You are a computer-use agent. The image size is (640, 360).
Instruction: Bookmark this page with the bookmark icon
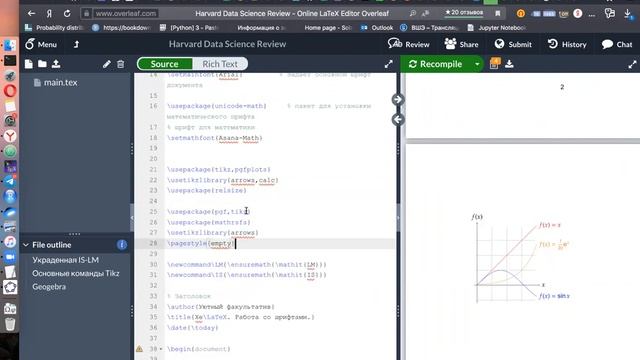click(498, 13)
